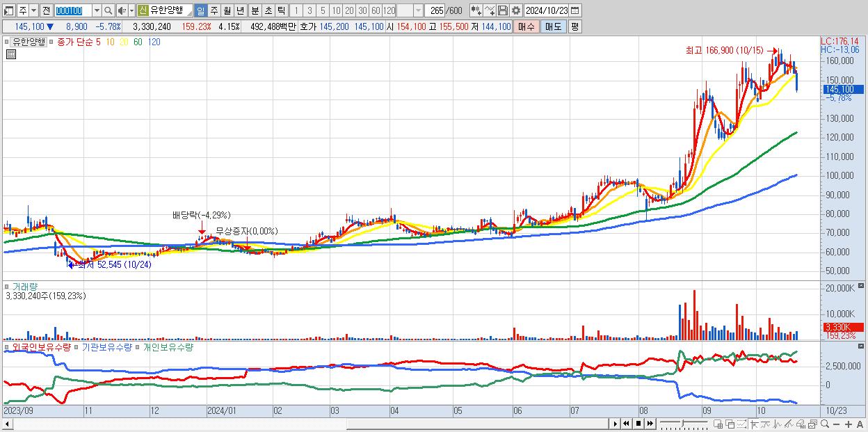Toggle the 전 button
This screenshot has height=432, width=868.
[x=45, y=10]
